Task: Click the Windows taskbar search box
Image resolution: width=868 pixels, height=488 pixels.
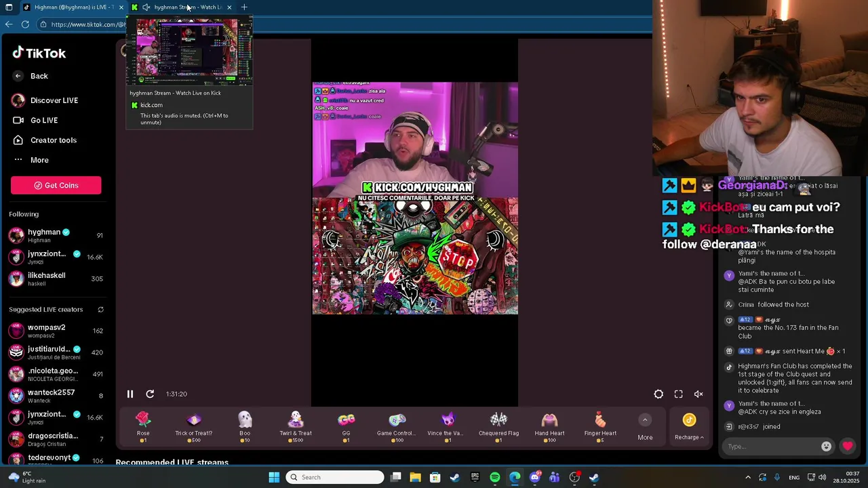Action: tap(335, 477)
